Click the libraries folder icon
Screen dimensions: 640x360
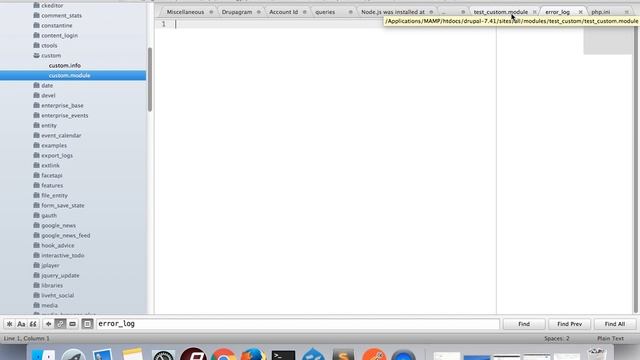[x=36, y=285]
